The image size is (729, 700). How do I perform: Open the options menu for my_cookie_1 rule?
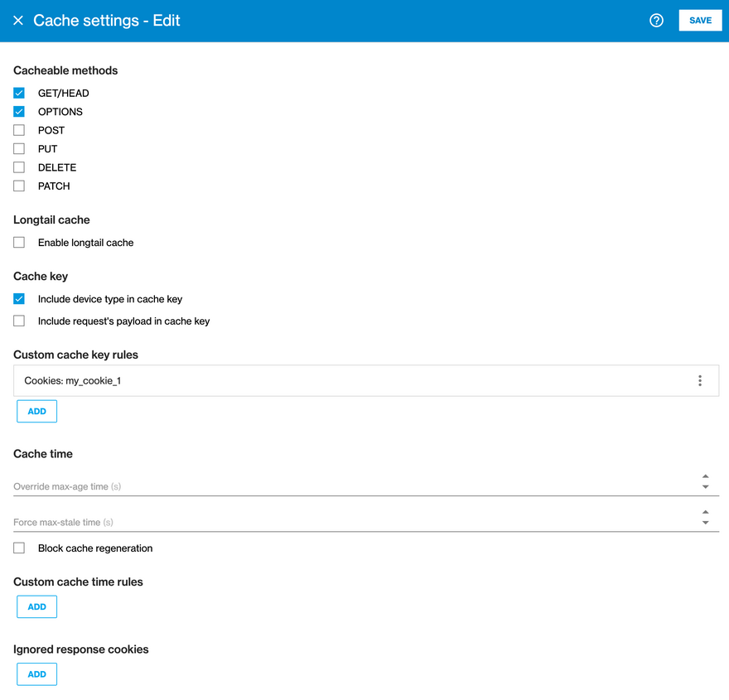coord(700,380)
